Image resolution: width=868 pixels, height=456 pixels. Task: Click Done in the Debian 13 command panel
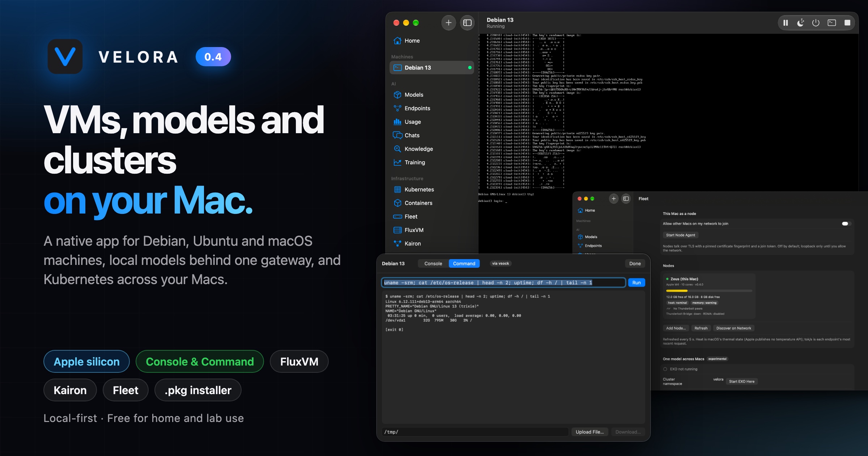(635, 263)
